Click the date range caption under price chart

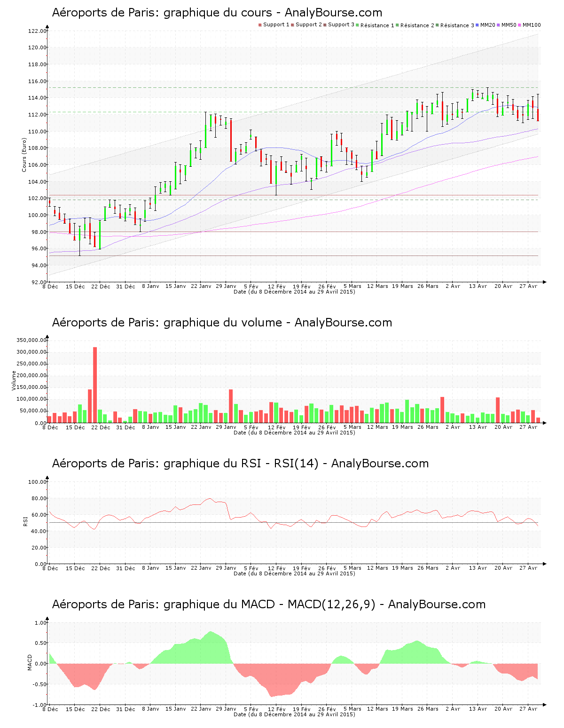point(294,292)
